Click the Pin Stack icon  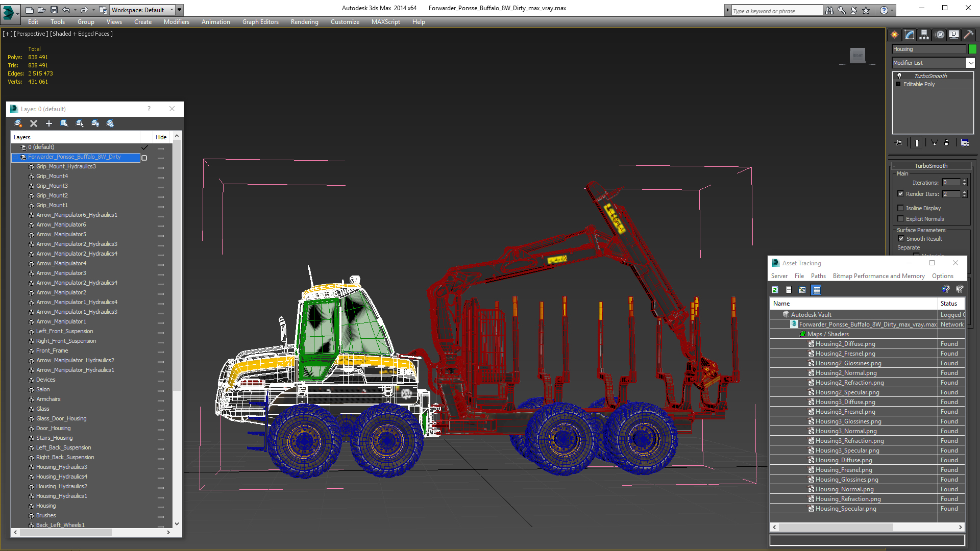[899, 143]
